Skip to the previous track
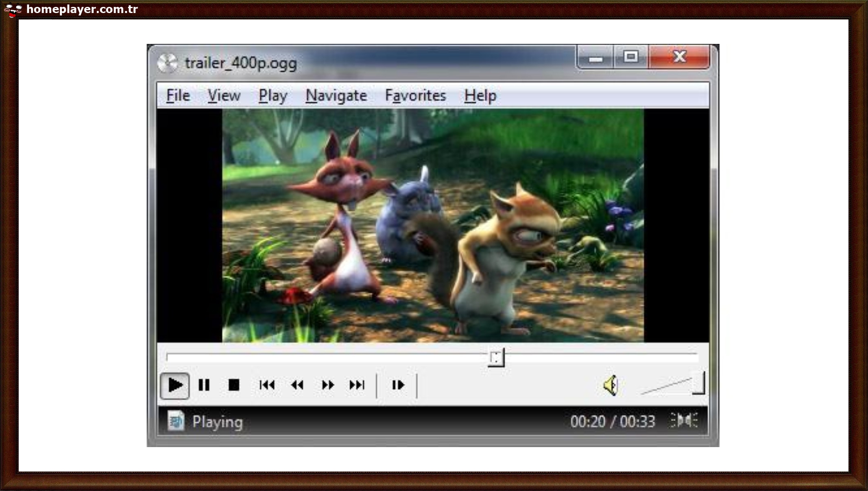The height and width of the screenshot is (491, 868). click(267, 385)
